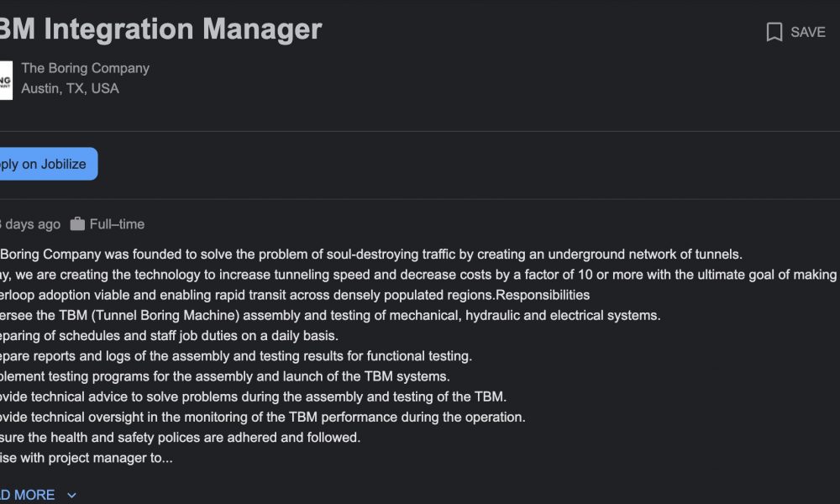Viewport: 840px width, 504px height.
Task: Select the Full-time job type label
Action: [x=117, y=224]
